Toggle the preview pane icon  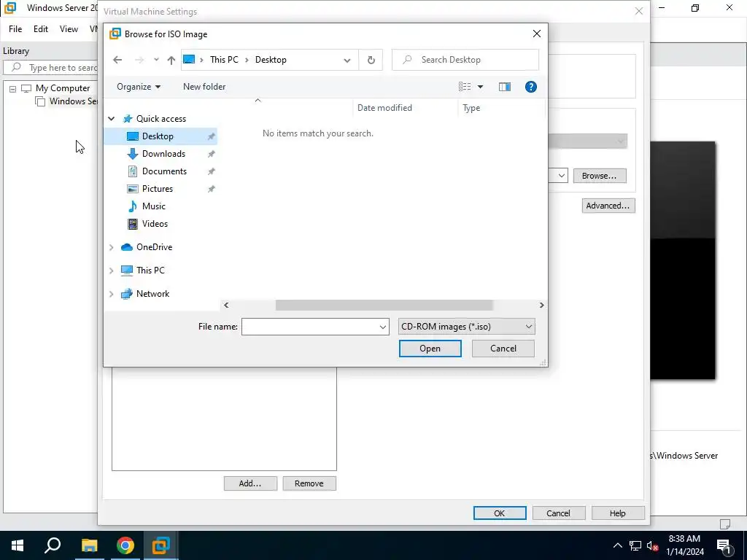505,87
